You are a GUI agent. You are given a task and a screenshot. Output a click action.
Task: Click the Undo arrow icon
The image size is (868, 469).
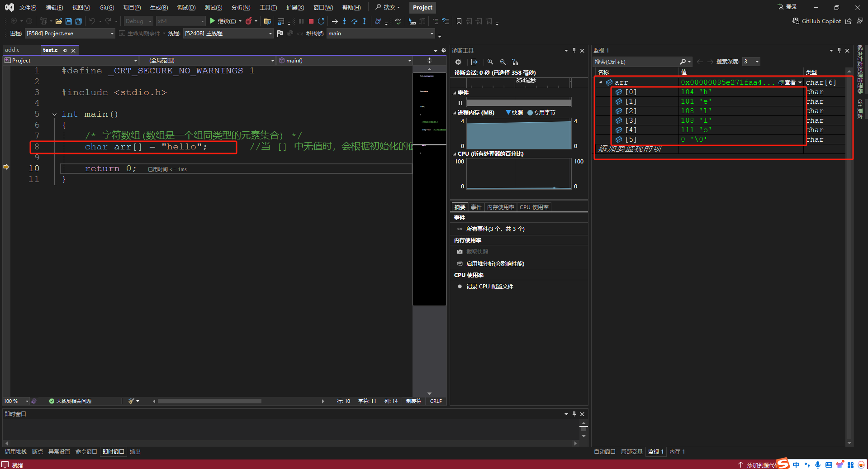click(92, 21)
